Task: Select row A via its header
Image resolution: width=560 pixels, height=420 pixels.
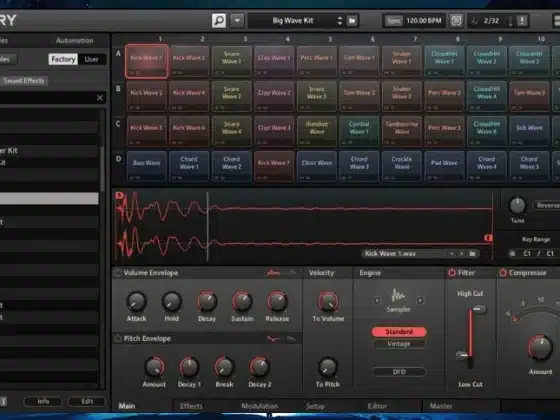Action: click(118, 54)
